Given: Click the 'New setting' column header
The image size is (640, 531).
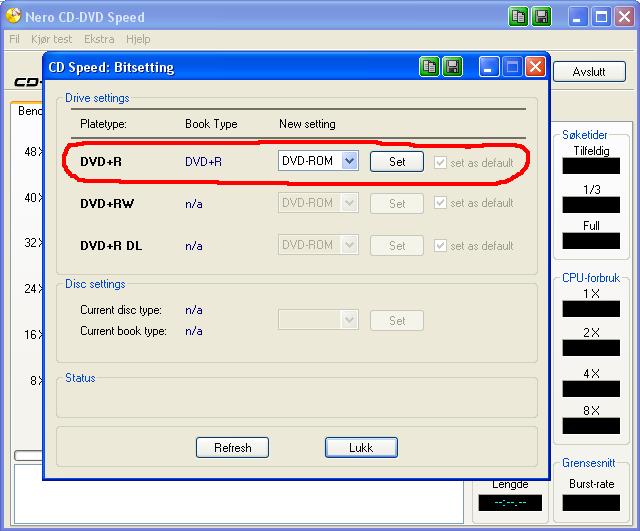Looking at the screenshot, I should (307, 124).
